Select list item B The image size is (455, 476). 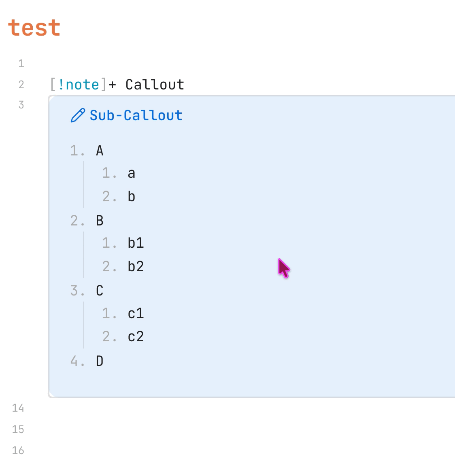[x=100, y=221]
